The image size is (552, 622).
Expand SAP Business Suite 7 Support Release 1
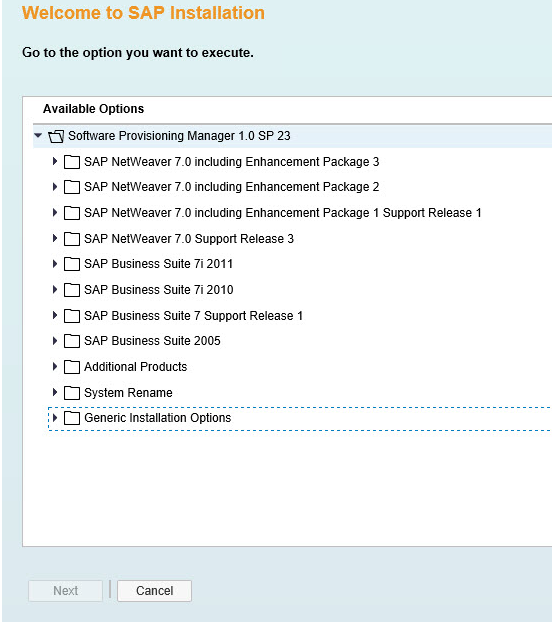pyautogui.click(x=55, y=315)
